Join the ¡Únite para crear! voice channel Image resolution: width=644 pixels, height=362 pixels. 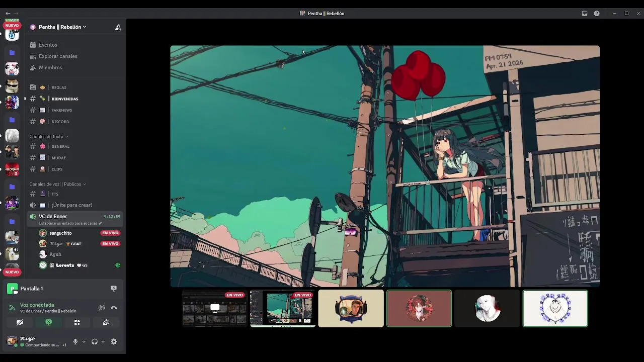(x=74, y=205)
